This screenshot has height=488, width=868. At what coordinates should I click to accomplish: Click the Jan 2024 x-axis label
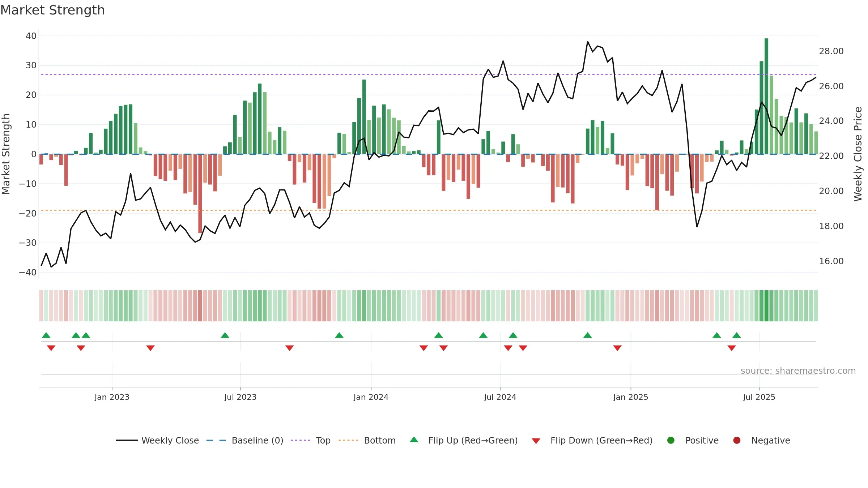click(371, 397)
